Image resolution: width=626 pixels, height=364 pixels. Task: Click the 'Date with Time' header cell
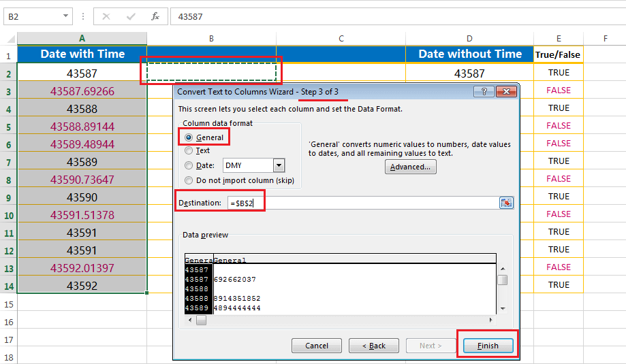coord(82,54)
